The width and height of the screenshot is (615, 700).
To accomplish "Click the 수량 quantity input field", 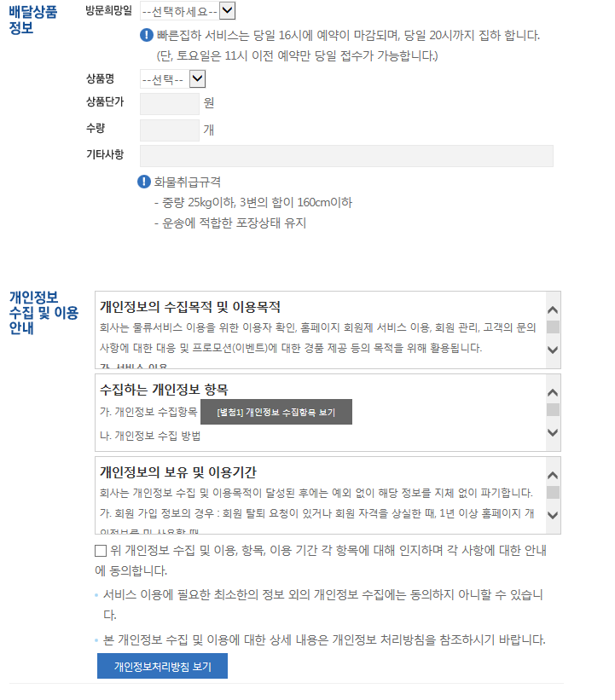I will [x=169, y=130].
